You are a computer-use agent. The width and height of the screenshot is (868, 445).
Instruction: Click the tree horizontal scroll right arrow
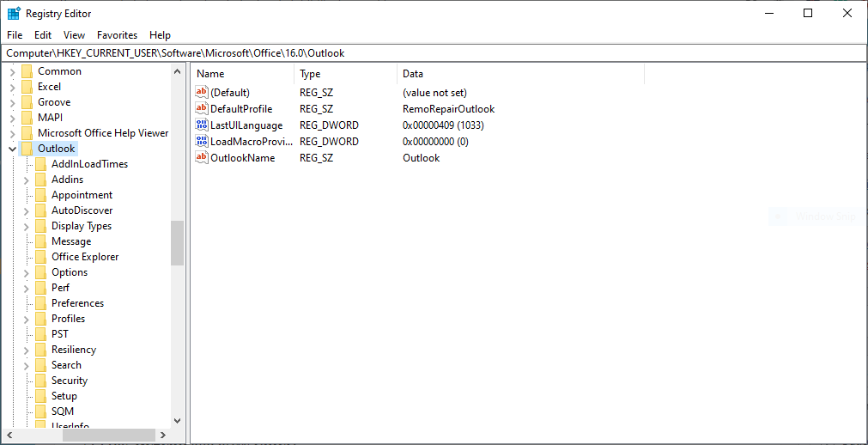163,435
